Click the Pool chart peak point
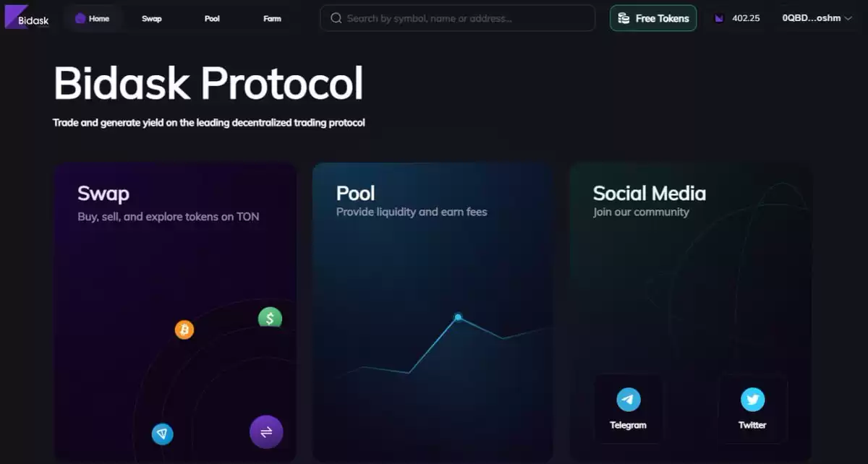 (458, 317)
